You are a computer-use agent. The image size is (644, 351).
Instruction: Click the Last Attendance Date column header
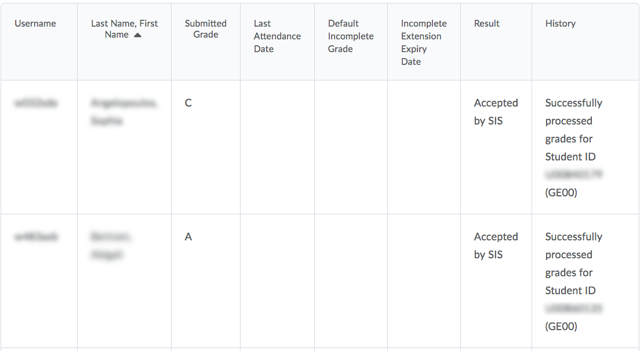coord(277,36)
